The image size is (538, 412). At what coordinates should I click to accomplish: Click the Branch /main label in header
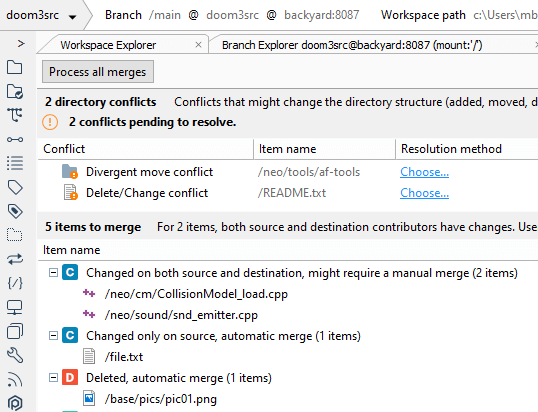pyautogui.click(x=143, y=15)
